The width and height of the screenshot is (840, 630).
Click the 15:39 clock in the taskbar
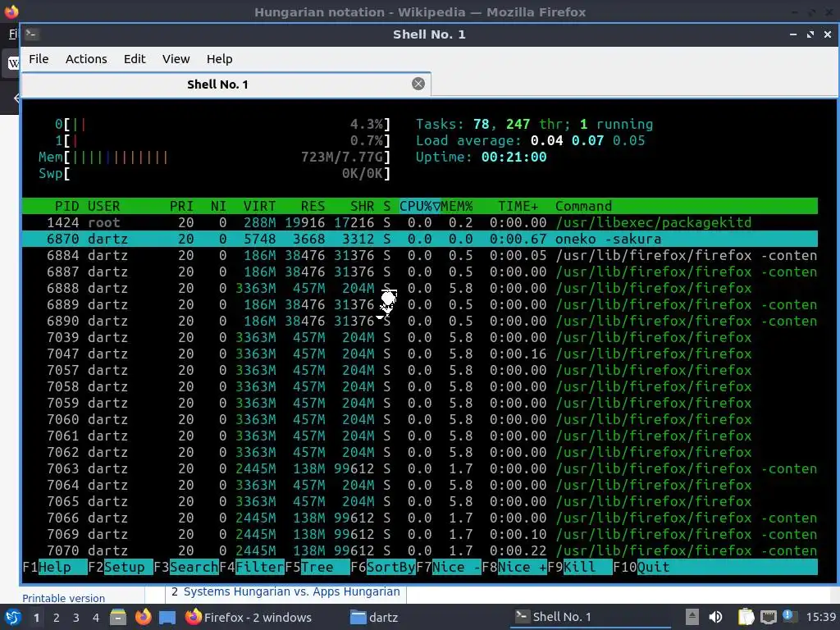click(x=820, y=617)
